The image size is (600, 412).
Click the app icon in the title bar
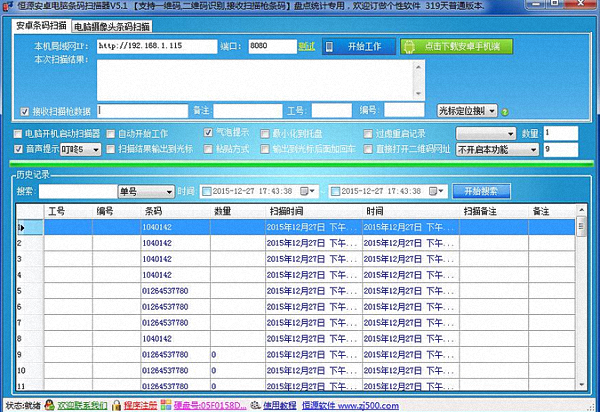click(8, 7)
